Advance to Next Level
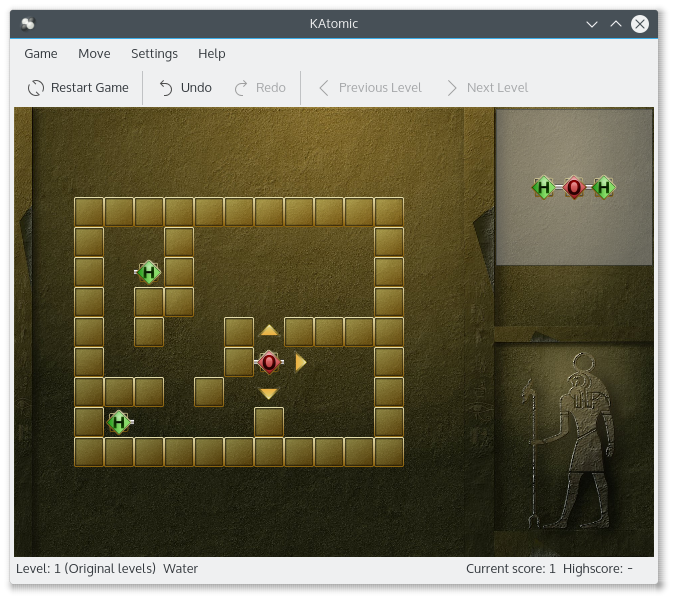The height and width of the screenshot is (600, 674). (x=487, y=88)
